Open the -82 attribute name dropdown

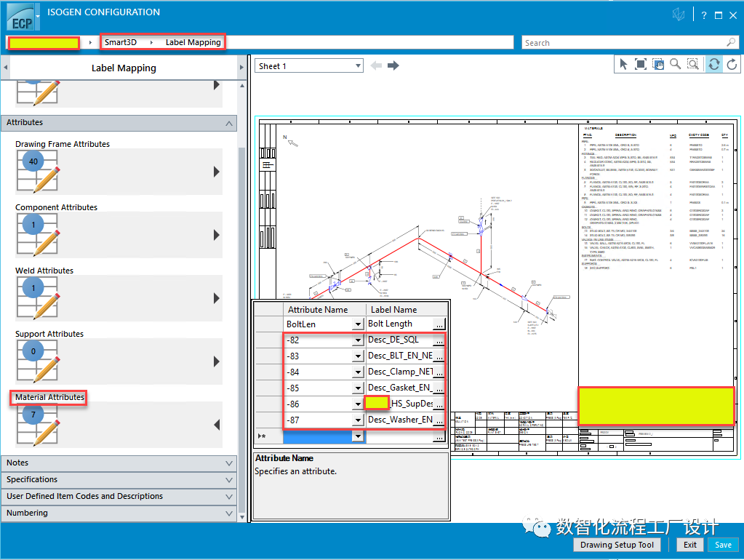click(359, 340)
